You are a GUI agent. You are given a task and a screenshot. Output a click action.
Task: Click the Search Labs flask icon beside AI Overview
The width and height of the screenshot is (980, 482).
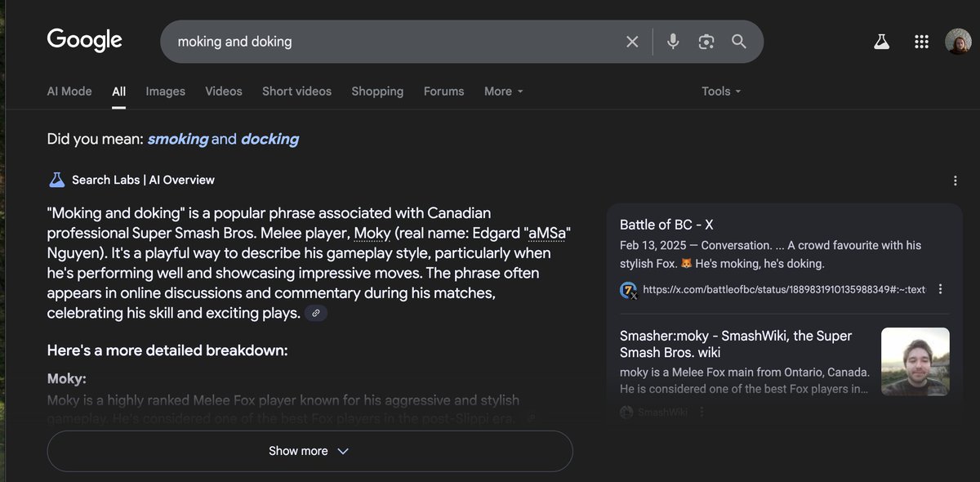(56, 180)
